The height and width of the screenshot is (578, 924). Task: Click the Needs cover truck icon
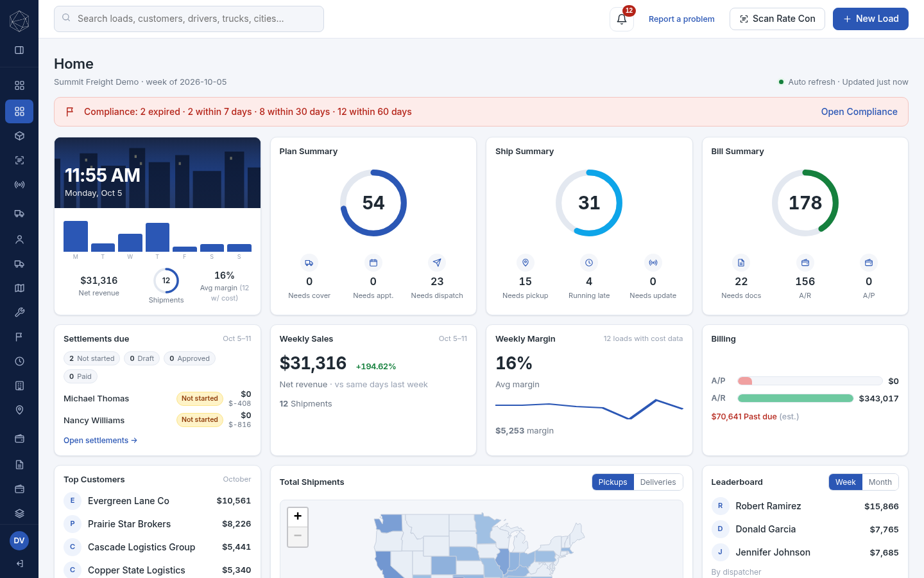point(309,263)
